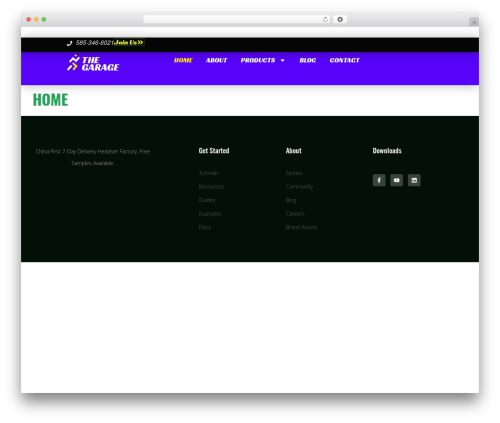Open Blog link in footer About column
The width and height of the screenshot is (500, 423).
pyautogui.click(x=291, y=200)
